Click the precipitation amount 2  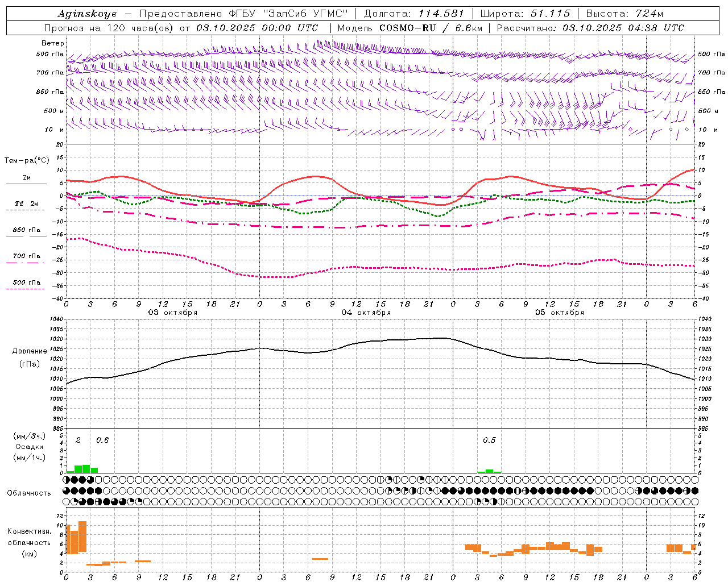pos(78,440)
